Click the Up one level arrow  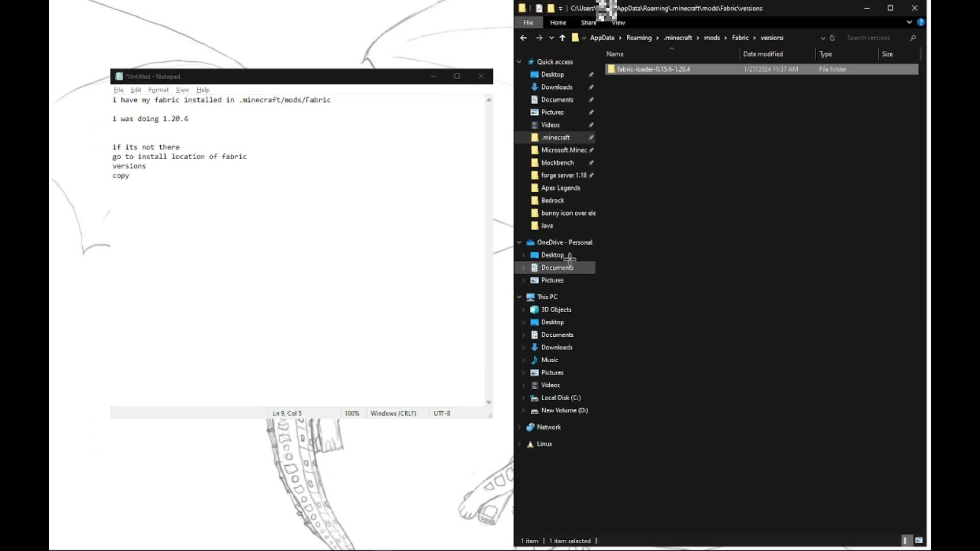(562, 38)
